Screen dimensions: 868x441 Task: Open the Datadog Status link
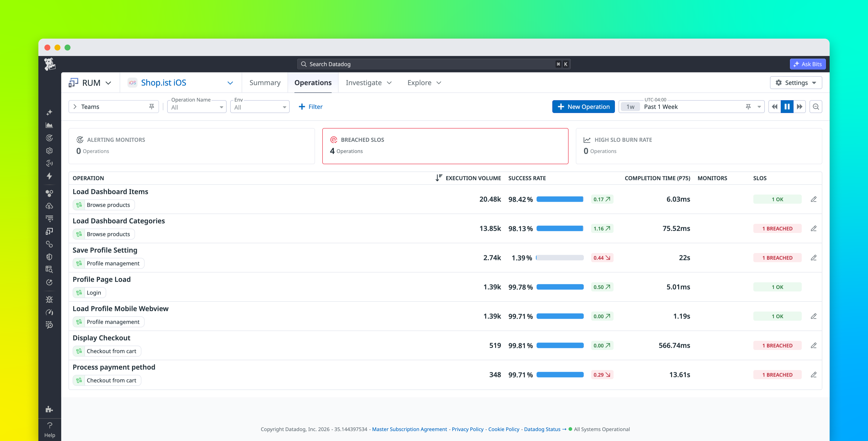click(545, 429)
